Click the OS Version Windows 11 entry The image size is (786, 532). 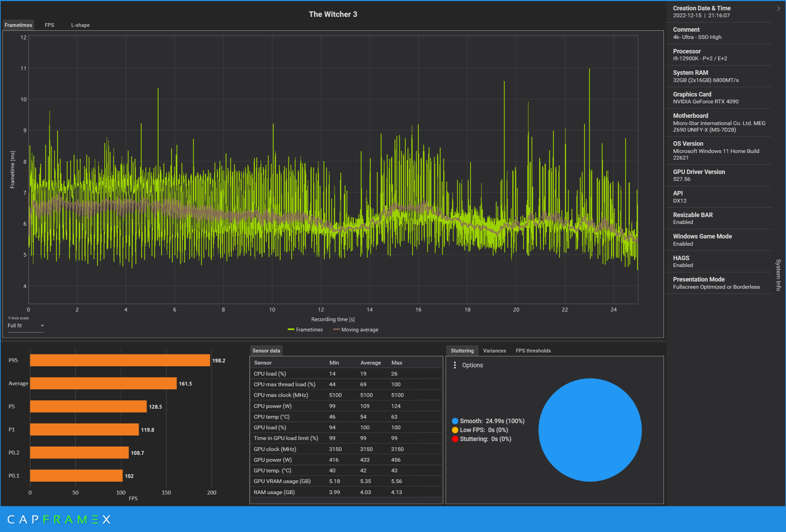point(719,151)
